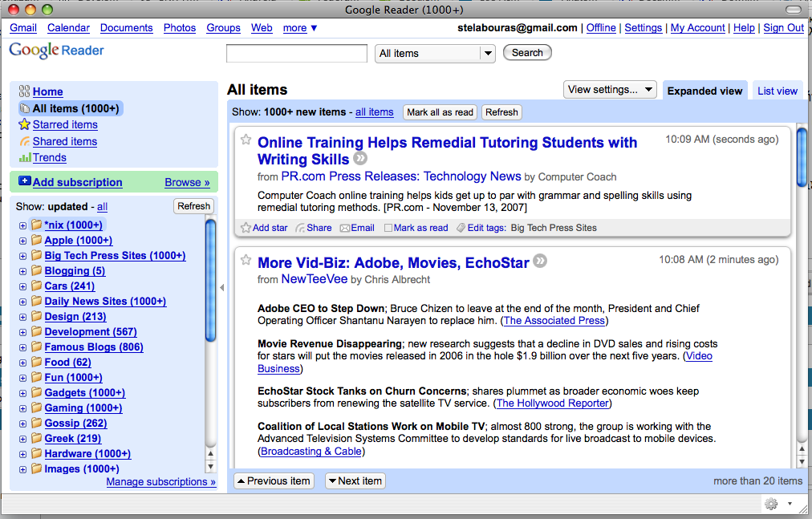Image resolution: width=812 pixels, height=519 pixels.
Task: Click the Add subscription plus icon
Action: pyautogui.click(x=24, y=180)
